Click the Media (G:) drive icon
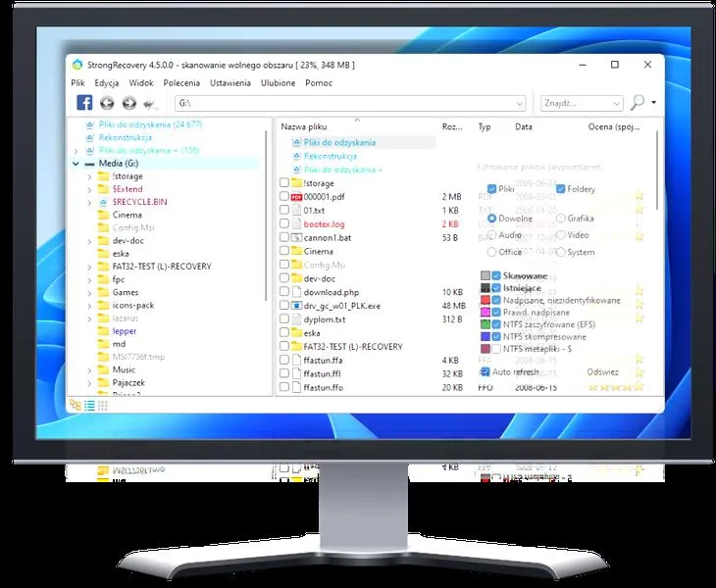 point(90,164)
